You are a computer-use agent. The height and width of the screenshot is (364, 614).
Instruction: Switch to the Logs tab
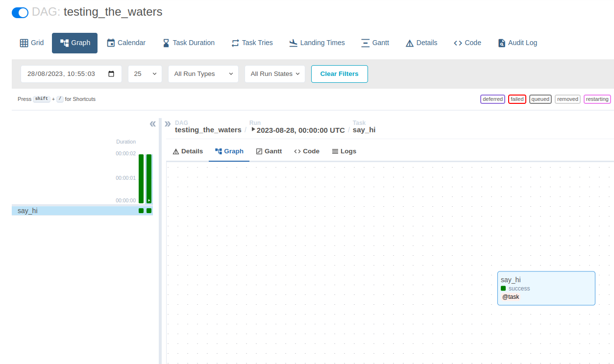click(344, 151)
